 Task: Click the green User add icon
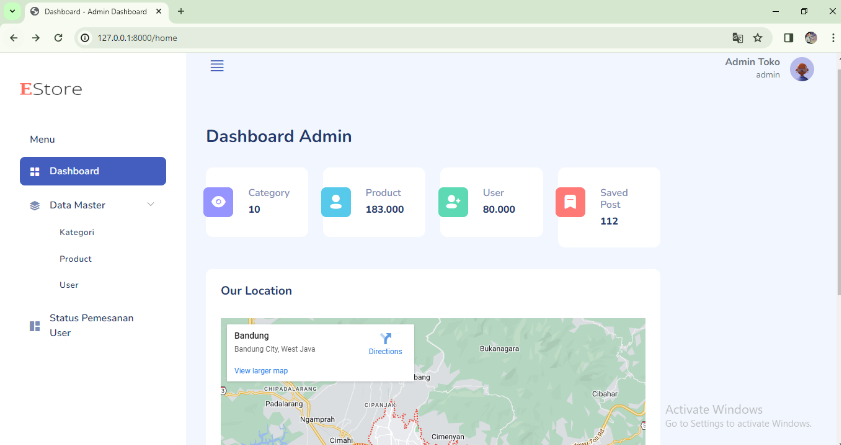pyautogui.click(x=453, y=202)
